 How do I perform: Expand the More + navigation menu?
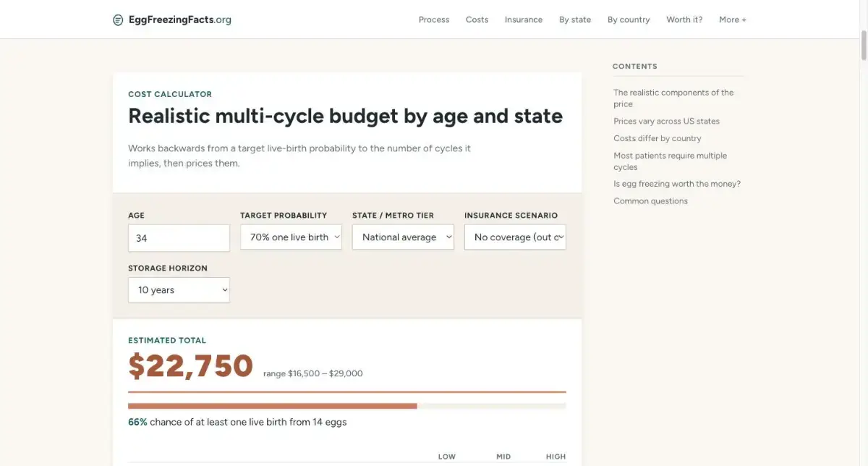pyautogui.click(x=733, y=20)
